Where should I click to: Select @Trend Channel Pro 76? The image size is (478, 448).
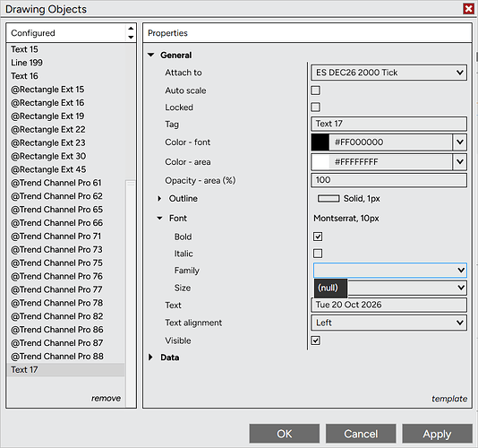(65, 277)
